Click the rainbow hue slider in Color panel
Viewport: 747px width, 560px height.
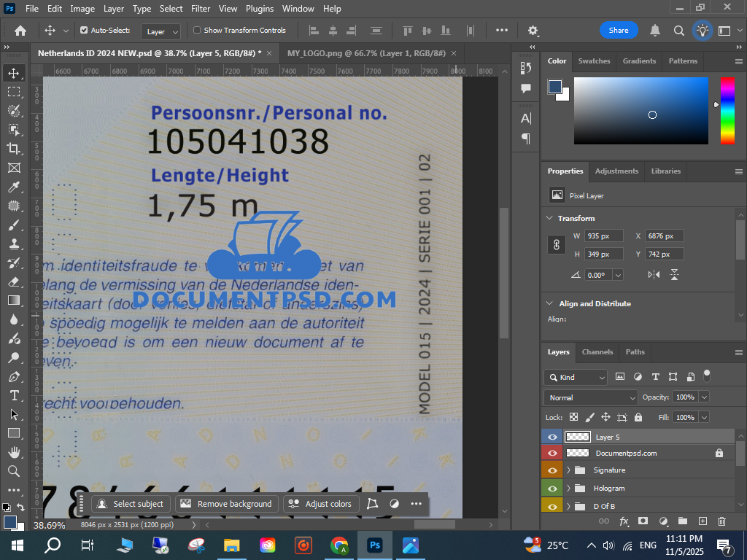[727, 110]
